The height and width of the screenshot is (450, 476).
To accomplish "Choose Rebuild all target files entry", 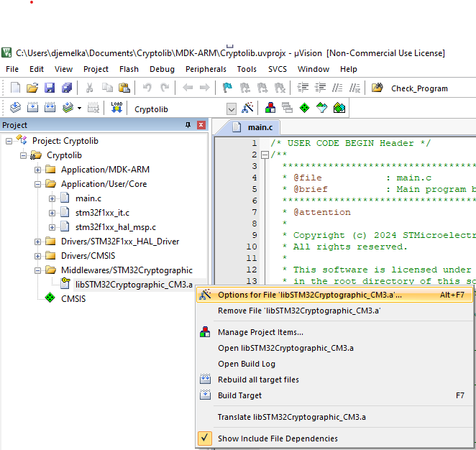I will click(334, 380).
